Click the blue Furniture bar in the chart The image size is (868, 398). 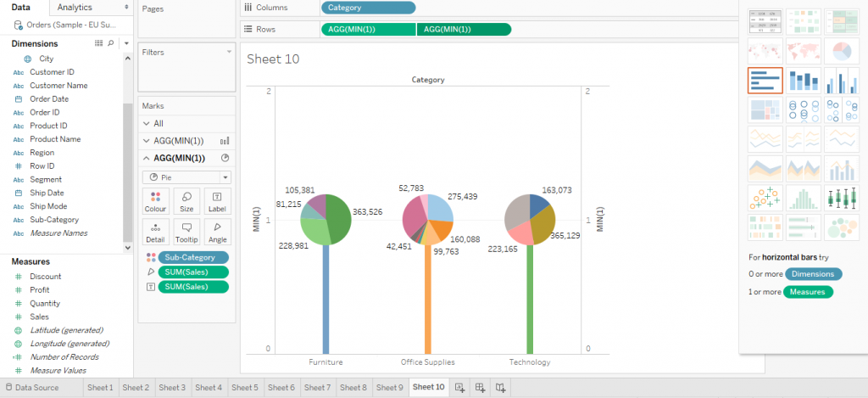click(x=325, y=300)
